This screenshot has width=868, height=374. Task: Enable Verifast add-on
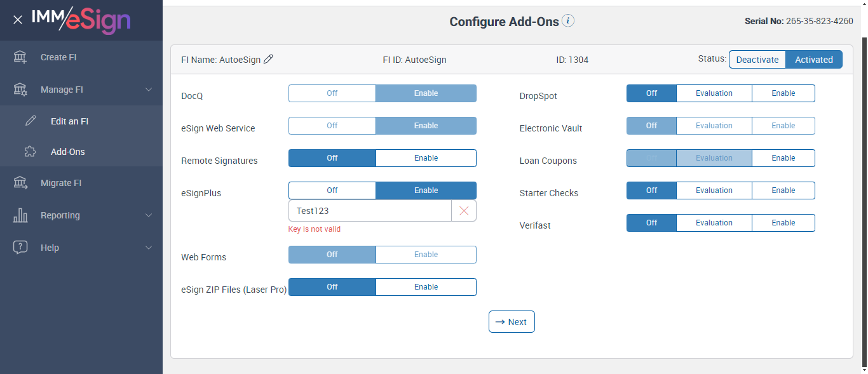[783, 223]
